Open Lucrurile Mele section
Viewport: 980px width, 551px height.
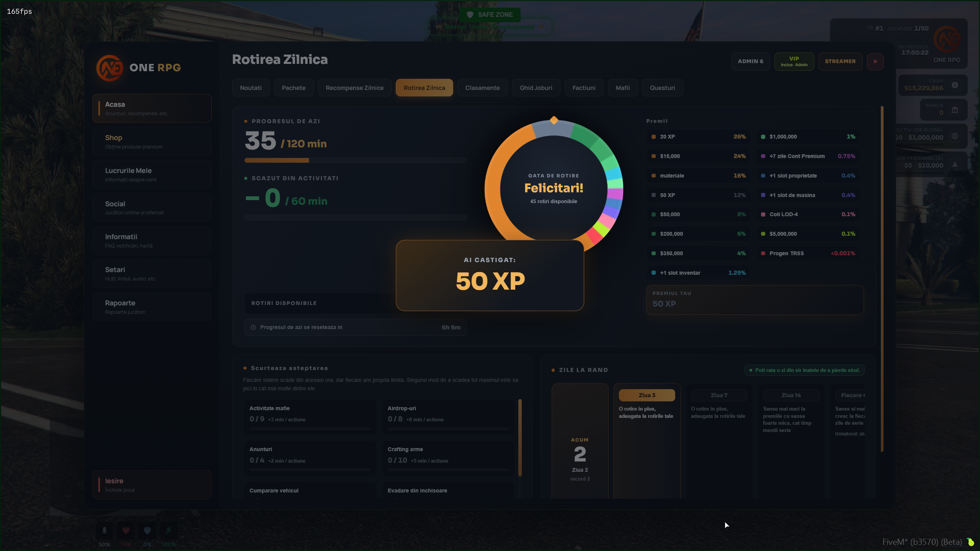[x=152, y=174]
